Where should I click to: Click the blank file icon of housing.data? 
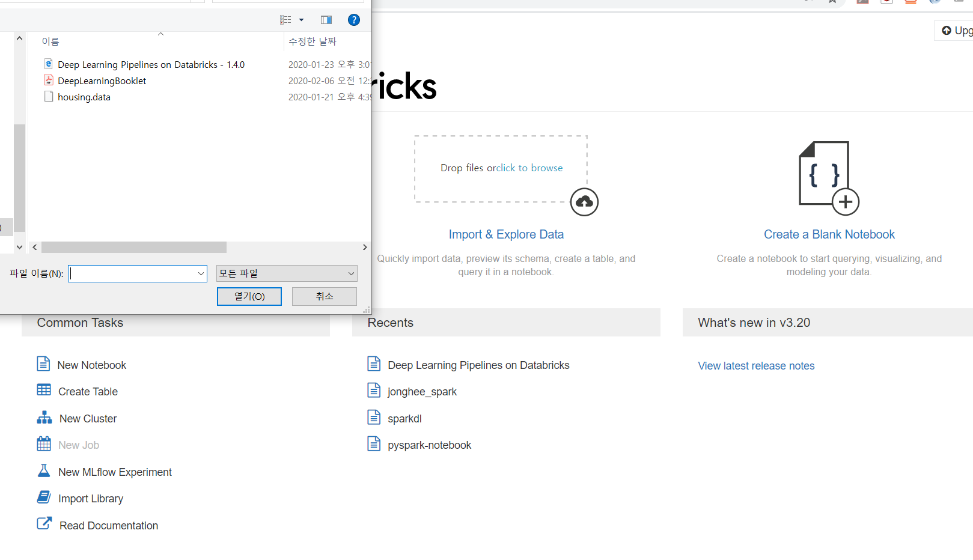coord(49,96)
